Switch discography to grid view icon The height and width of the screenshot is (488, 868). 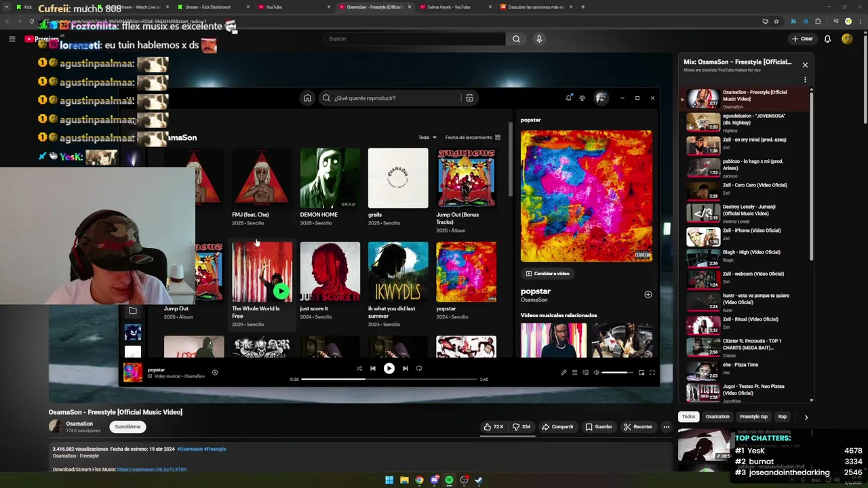tap(497, 137)
